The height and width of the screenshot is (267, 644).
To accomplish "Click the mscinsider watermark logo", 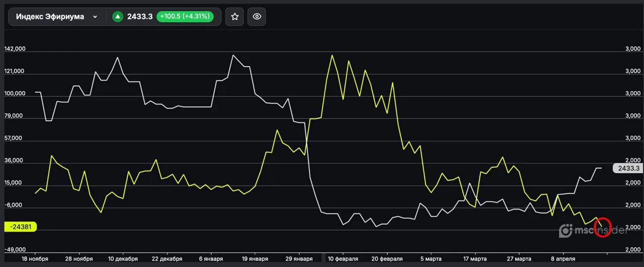I will pos(594,231).
